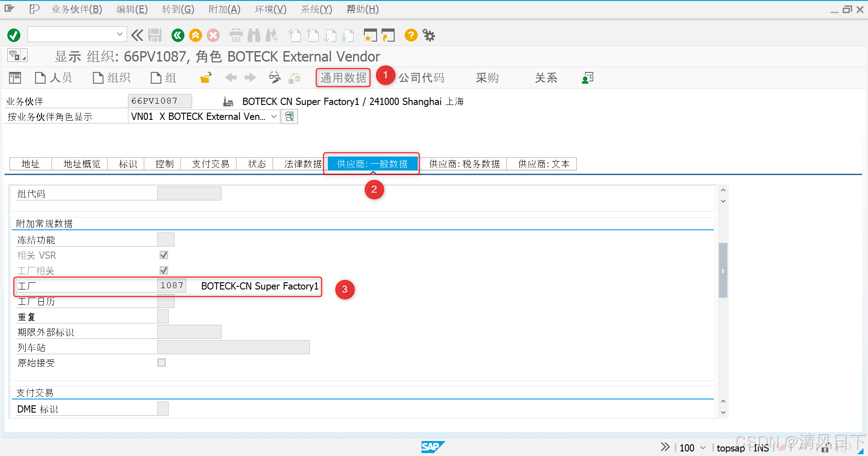Screen dimensions: 868x456
Task: Create new 组织 business partner
Action: [x=111, y=78]
